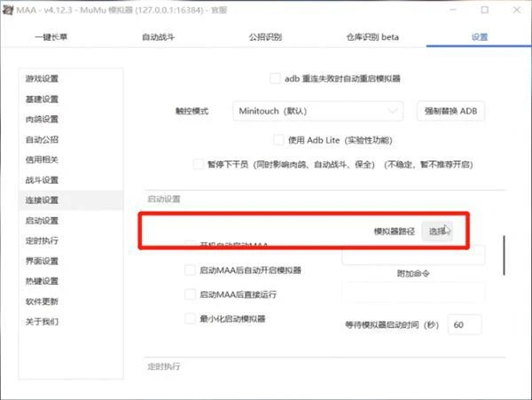Click the MAA app icon in title bar
Viewport: 532px width, 400px height.
point(7,10)
